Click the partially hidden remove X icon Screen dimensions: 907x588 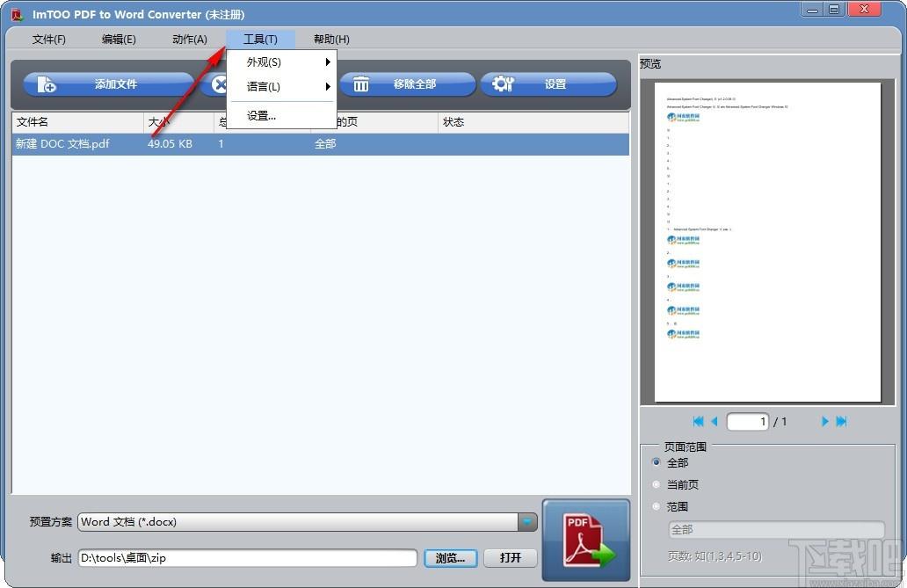(217, 84)
